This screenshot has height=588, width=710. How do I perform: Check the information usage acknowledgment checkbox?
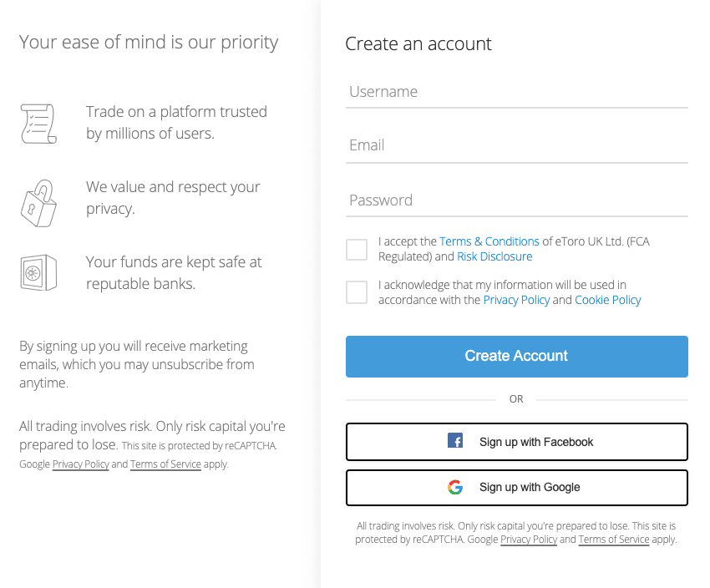(357, 291)
